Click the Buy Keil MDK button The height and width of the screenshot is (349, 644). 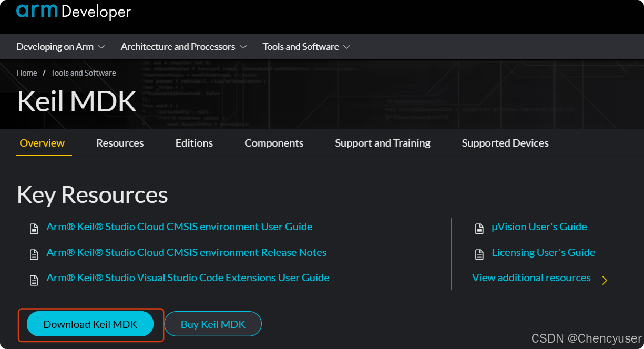213,324
